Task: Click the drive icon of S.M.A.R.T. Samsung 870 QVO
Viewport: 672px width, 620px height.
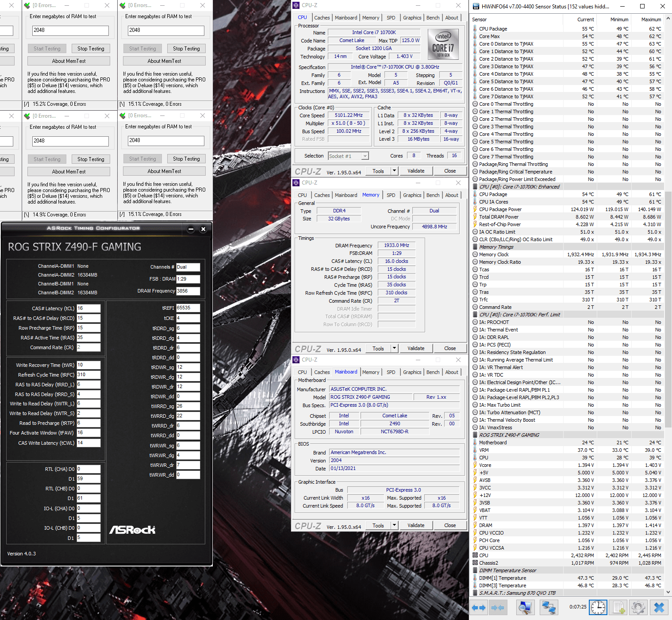Action: pos(475,593)
